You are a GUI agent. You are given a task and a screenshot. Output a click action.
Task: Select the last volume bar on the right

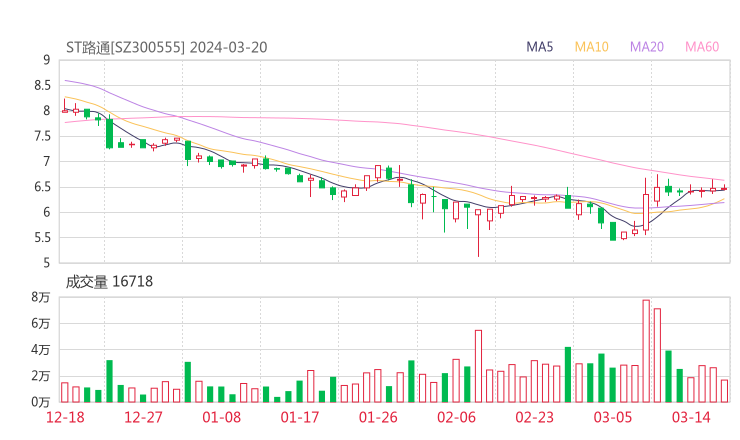724,391
